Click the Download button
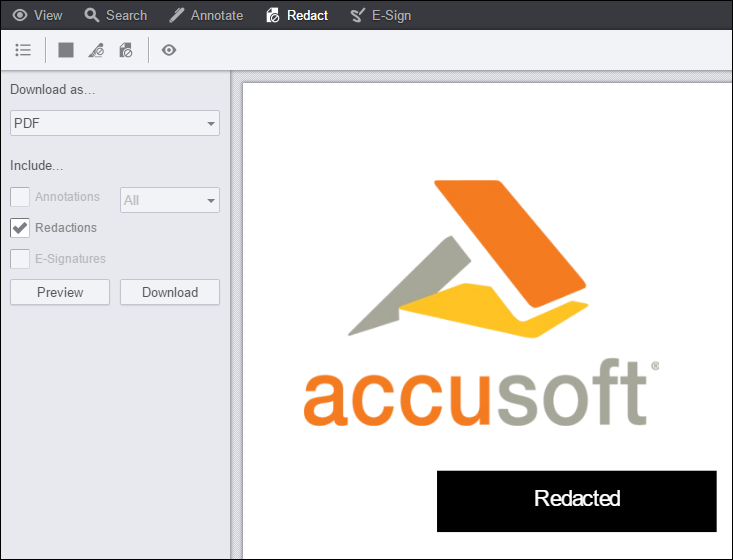 pos(170,292)
